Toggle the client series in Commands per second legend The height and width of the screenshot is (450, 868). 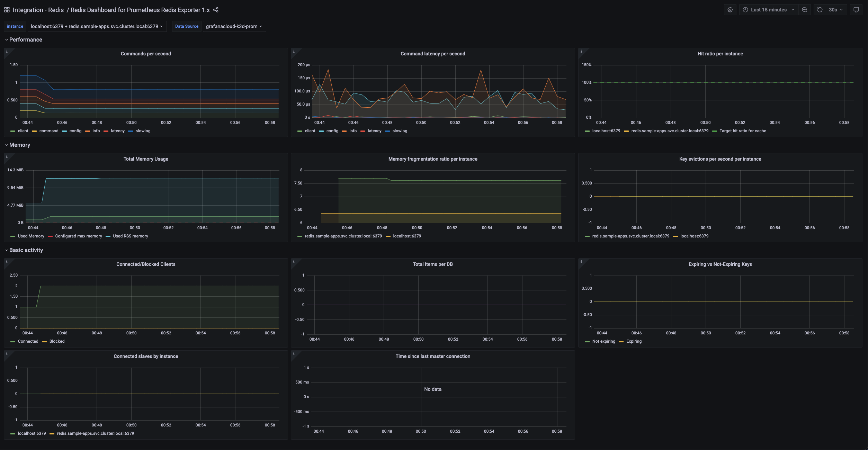pos(23,131)
